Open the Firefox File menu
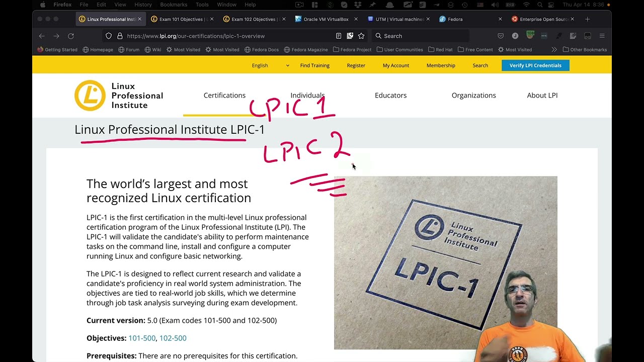 pos(84,5)
